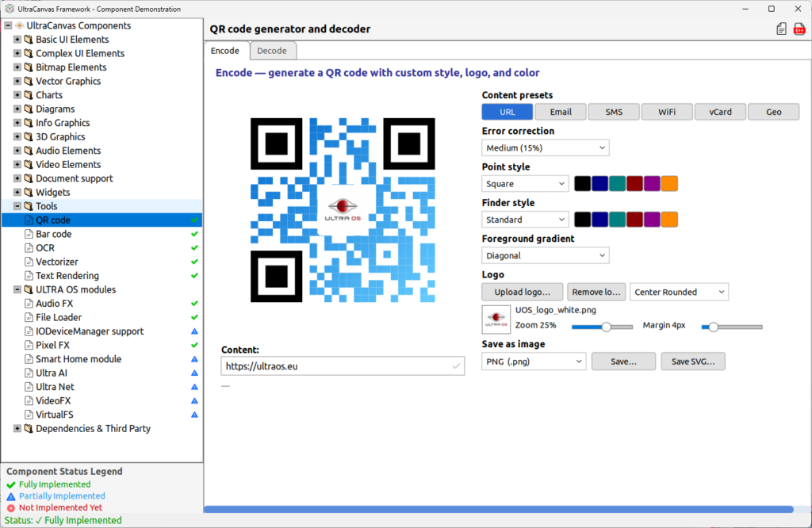Expand the Basic UI Elements node
Viewport: 812px width, 528px height.
click(x=17, y=40)
